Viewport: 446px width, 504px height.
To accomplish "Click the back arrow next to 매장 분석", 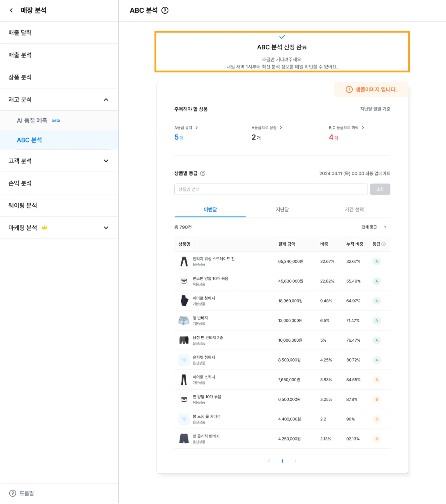I will tap(11, 10).
